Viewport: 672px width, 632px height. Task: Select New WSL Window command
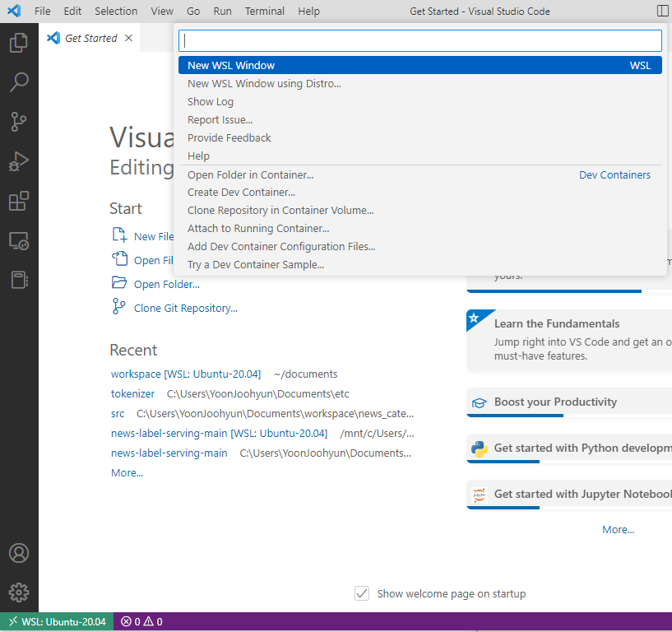tap(420, 65)
